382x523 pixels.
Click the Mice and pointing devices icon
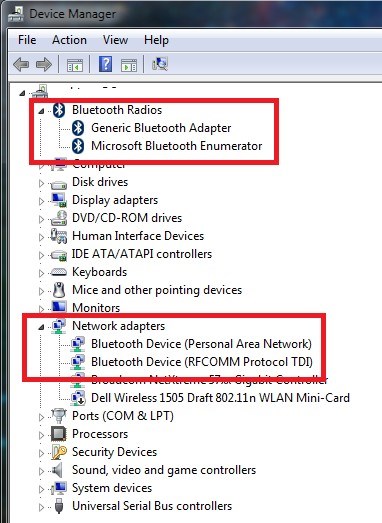[x=59, y=290]
